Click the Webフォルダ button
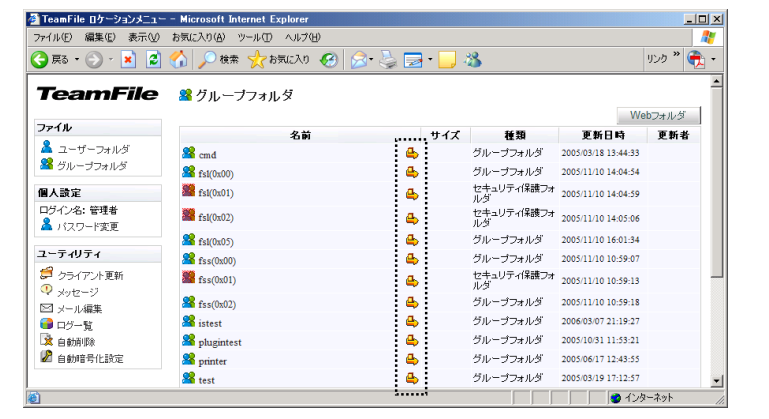The height and width of the screenshot is (419, 769). click(659, 115)
